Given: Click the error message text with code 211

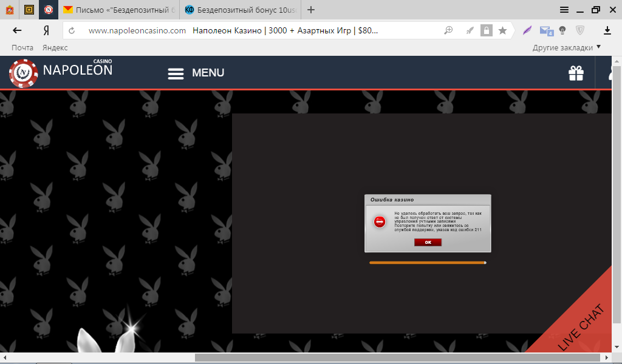Looking at the screenshot, I should pos(438,221).
